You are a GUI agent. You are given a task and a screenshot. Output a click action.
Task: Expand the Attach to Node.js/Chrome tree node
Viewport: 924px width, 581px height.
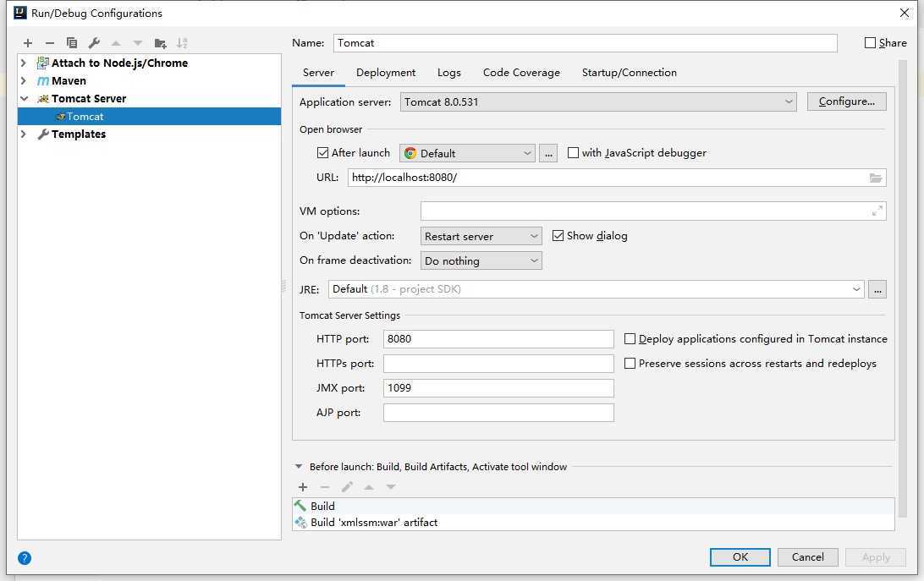click(24, 63)
